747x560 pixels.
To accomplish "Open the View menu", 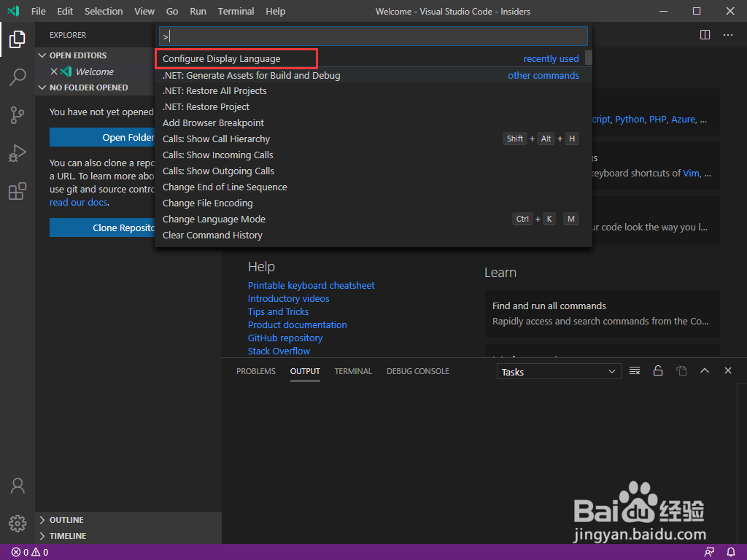I will coord(144,11).
